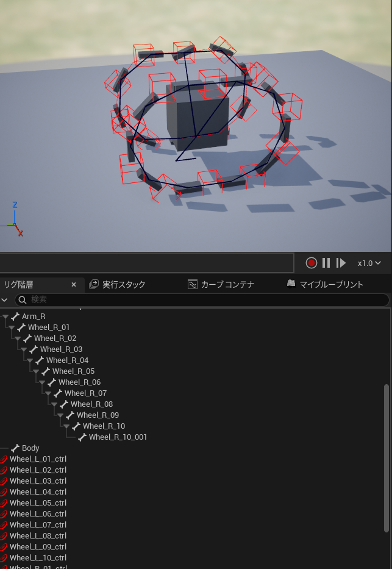Select the Wheel_R_08 label text

coord(91,404)
